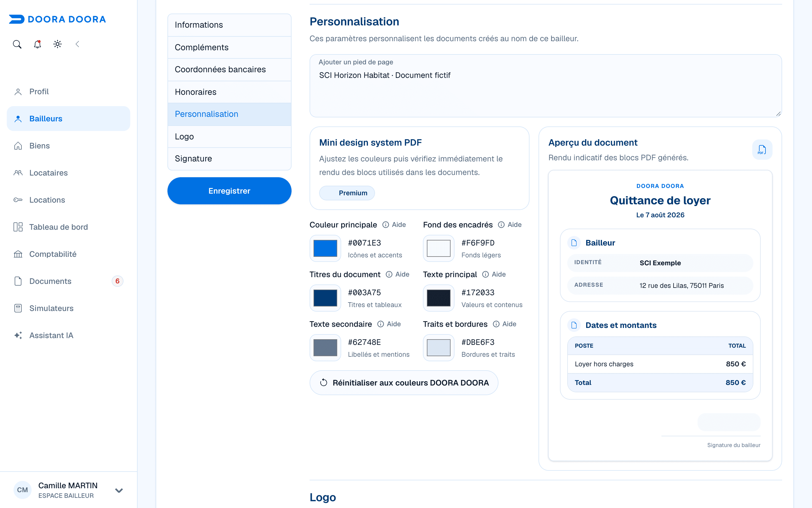Export document preview with the PDF icon
This screenshot has width=812, height=508.
pos(762,150)
